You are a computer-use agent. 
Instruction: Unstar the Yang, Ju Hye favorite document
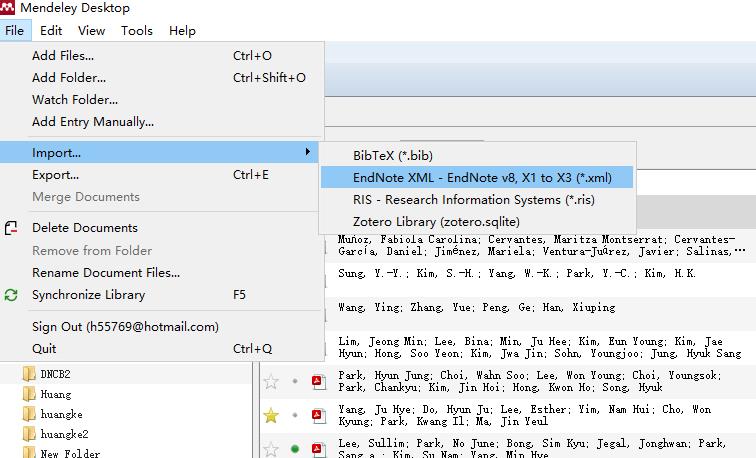(x=271, y=415)
